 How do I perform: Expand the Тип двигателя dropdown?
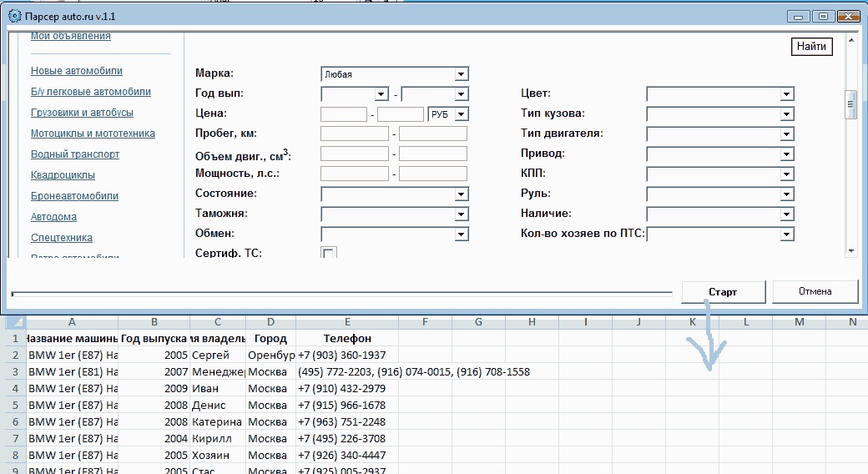[x=786, y=134]
